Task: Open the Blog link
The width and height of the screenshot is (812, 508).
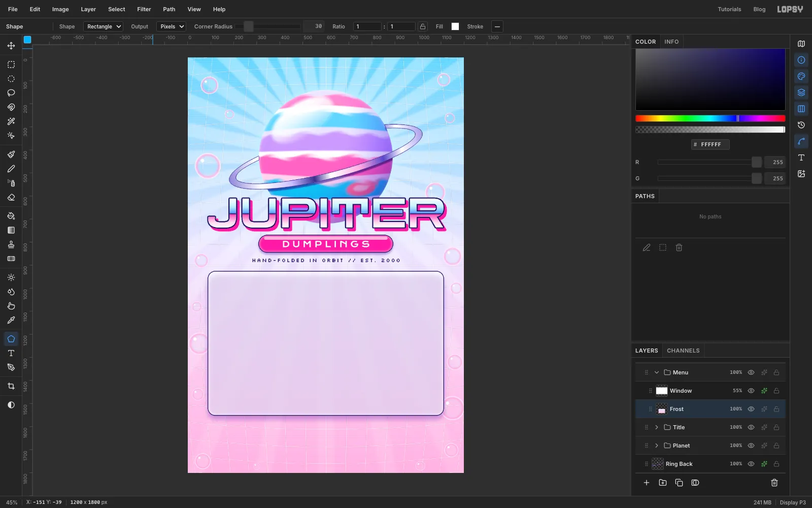Action: click(759, 9)
